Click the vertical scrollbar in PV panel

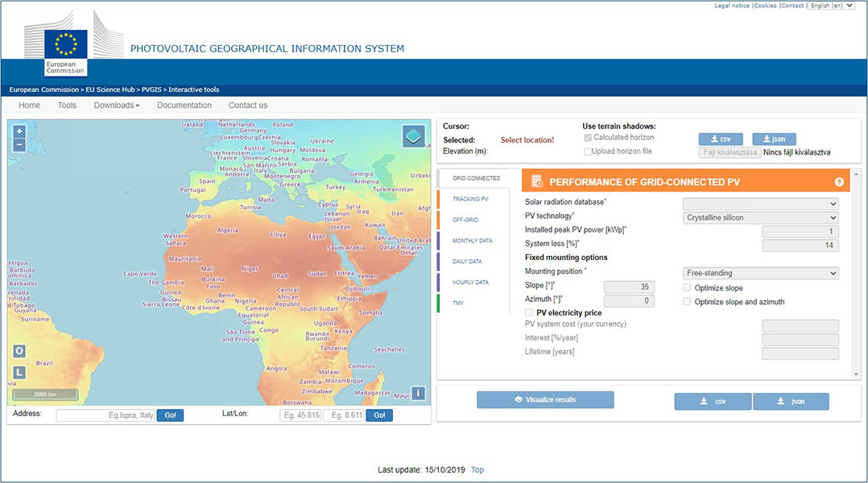[855, 274]
